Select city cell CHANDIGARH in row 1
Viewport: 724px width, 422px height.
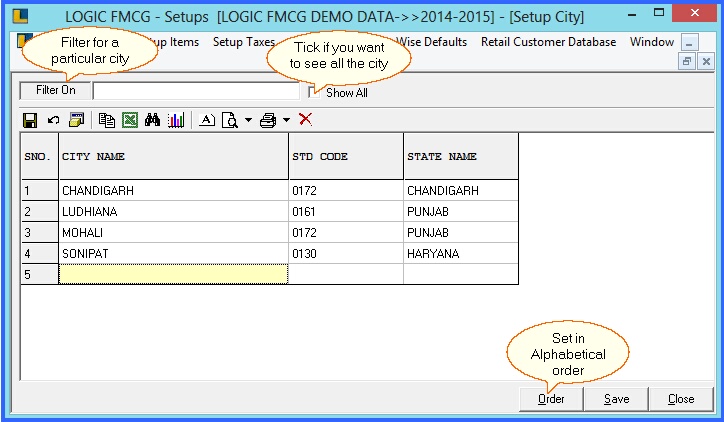point(174,190)
